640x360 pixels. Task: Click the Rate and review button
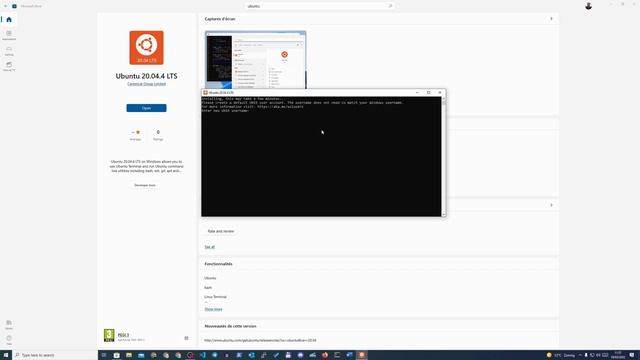coord(221,231)
